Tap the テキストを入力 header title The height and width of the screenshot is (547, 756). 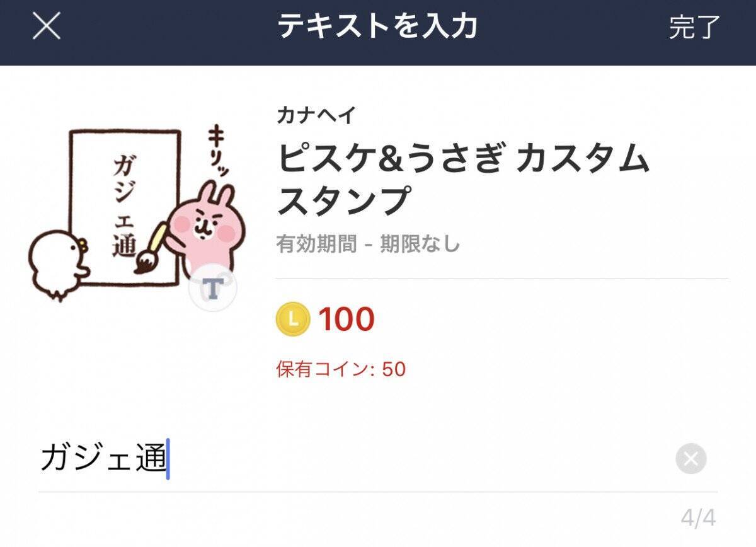click(x=377, y=26)
